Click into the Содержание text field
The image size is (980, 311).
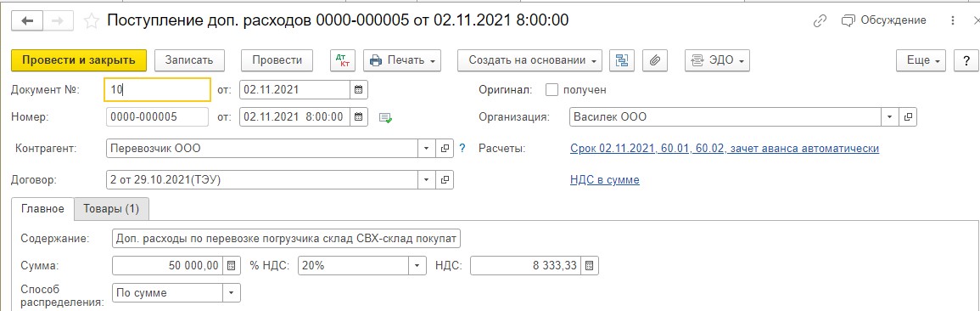coord(287,239)
